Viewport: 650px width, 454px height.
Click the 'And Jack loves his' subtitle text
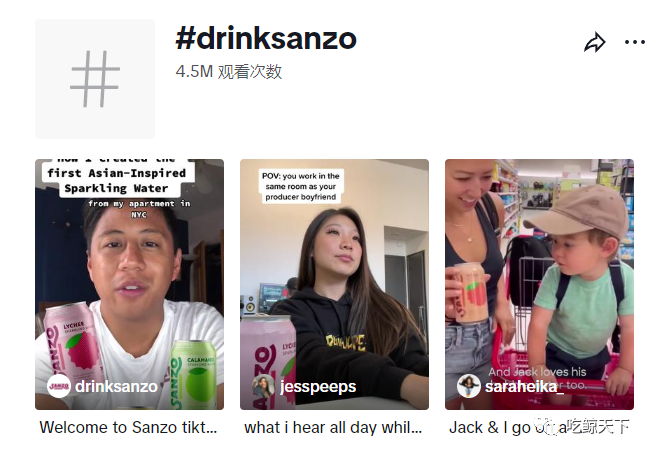coord(537,371)
